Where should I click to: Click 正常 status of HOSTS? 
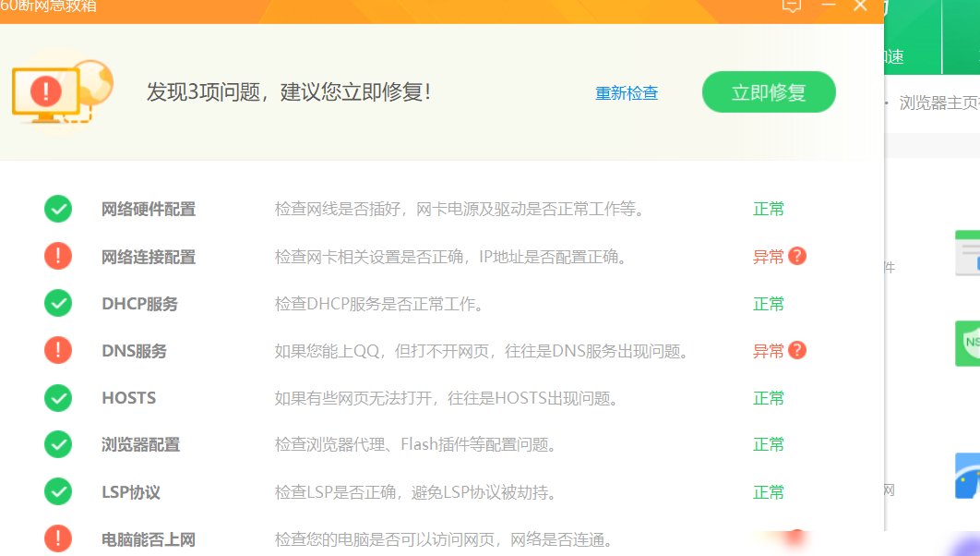(x=768, y=398)
